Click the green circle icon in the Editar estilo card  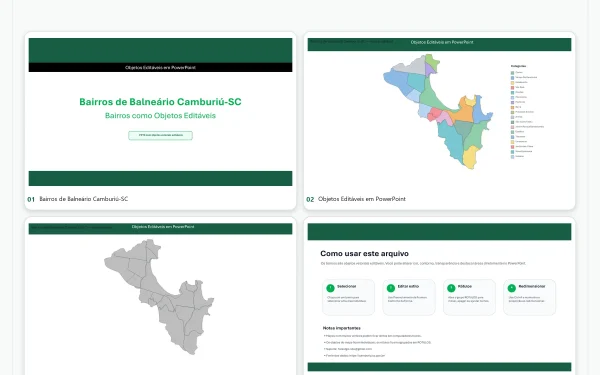(x=391, y=288)
